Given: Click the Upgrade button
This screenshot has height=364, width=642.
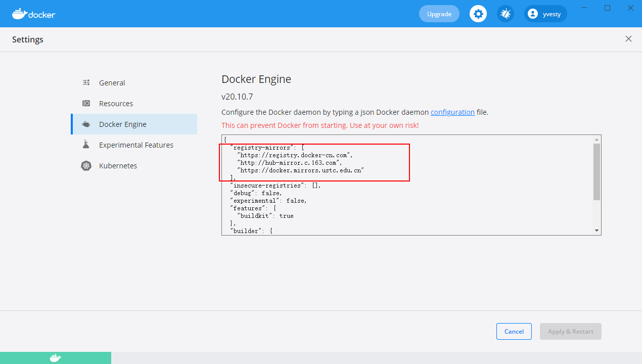Looking at the screenshot, I should (x=439, y=14).
